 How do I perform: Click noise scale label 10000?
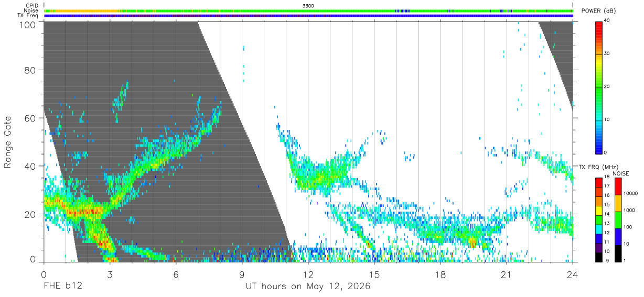click(x=631, y=194)
